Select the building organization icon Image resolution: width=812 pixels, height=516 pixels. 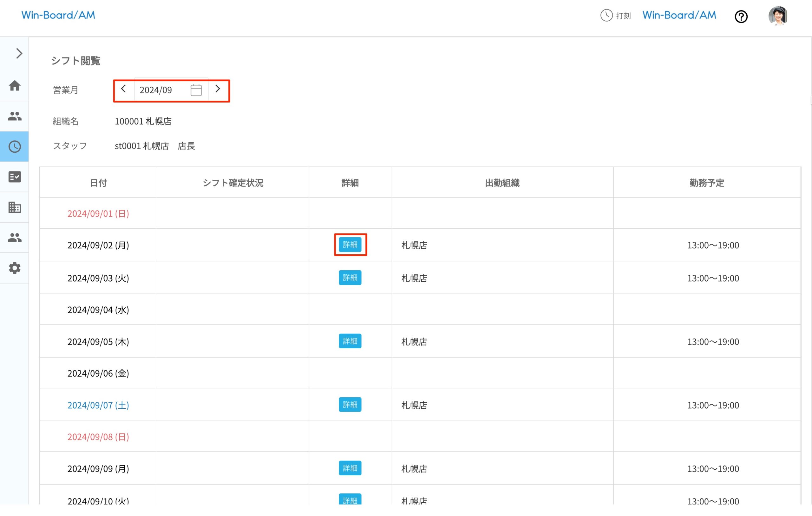coord(14,207)
